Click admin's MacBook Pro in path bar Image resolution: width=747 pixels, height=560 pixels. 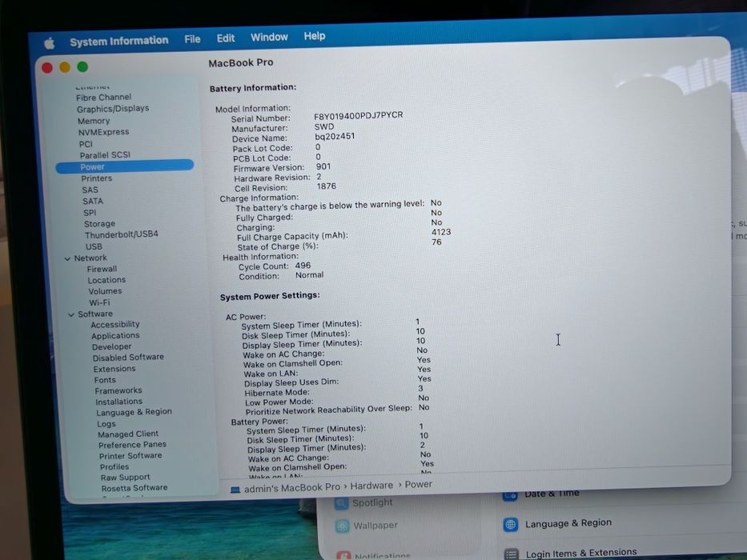(292, 488)
